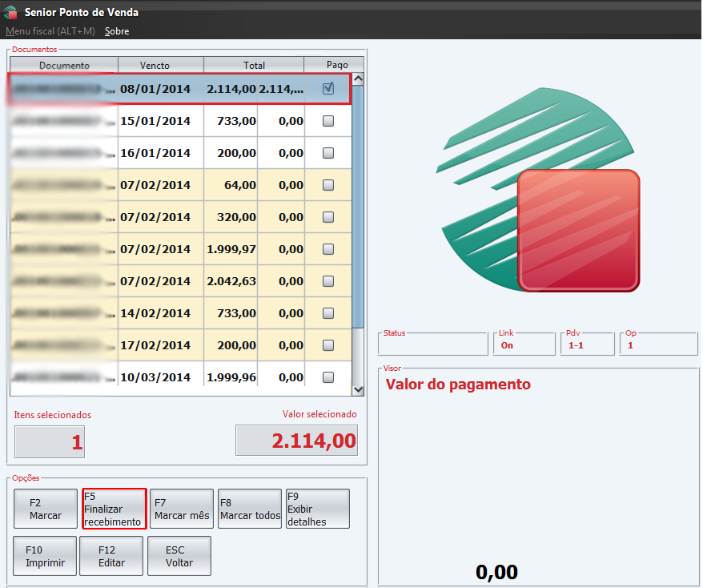Click the 2.042,63 total cell

pos(231,281)
